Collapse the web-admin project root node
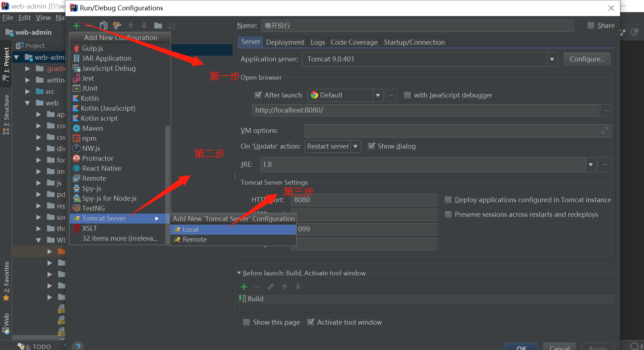Image resolution: width=644 pixels, height=350 pixels. point(16,57)
